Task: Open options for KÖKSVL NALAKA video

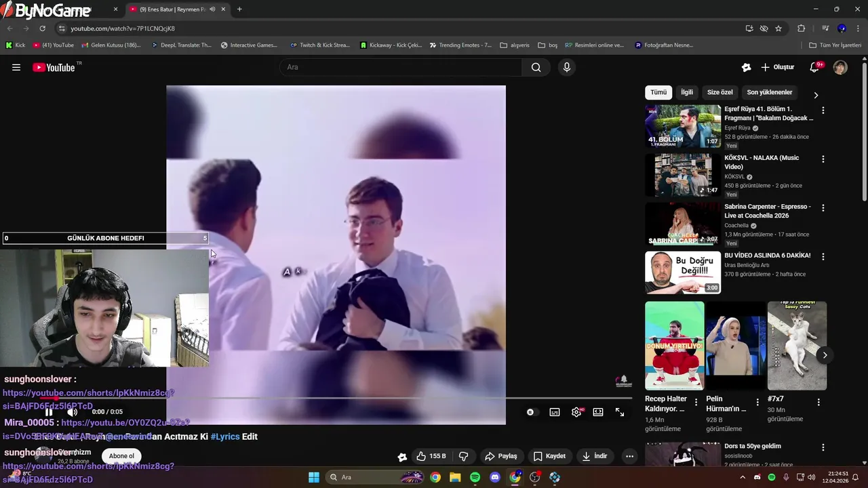Action: [x=823, y=159]
